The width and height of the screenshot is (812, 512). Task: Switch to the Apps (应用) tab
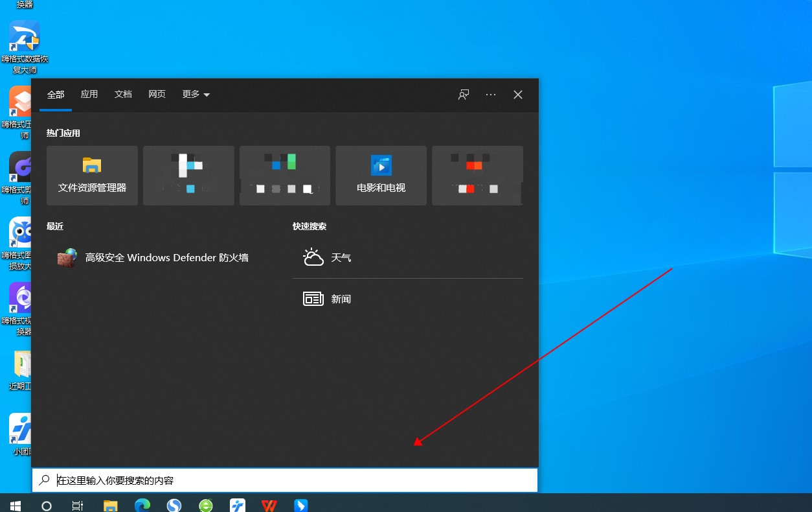click(x=89, y=95)
